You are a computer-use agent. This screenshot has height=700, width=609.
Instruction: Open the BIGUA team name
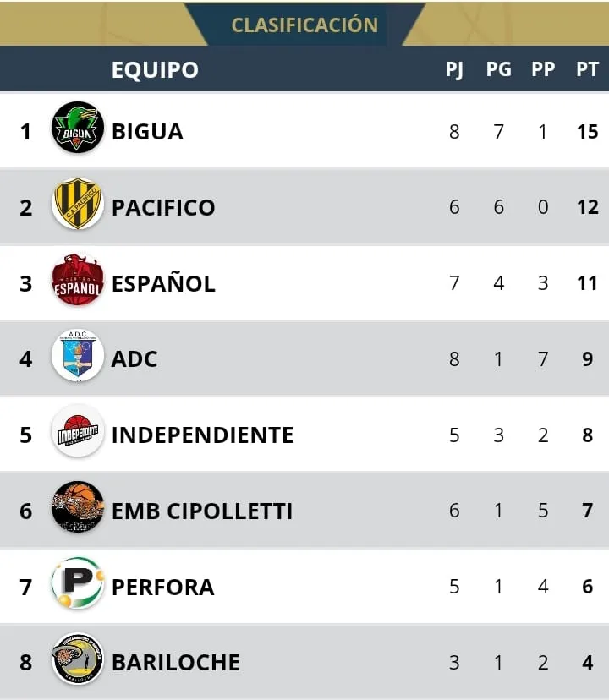pyautogui.click(x=147, y=132)
